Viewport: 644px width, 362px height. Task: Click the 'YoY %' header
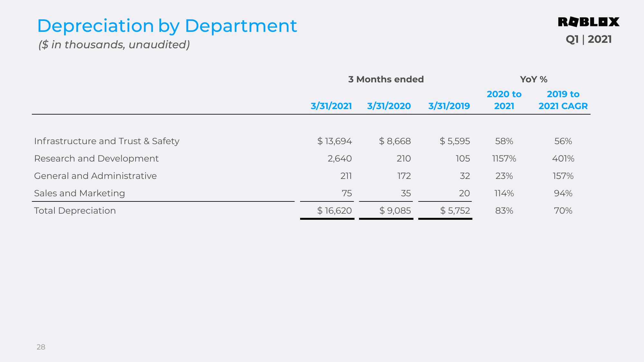pos(534,79)
